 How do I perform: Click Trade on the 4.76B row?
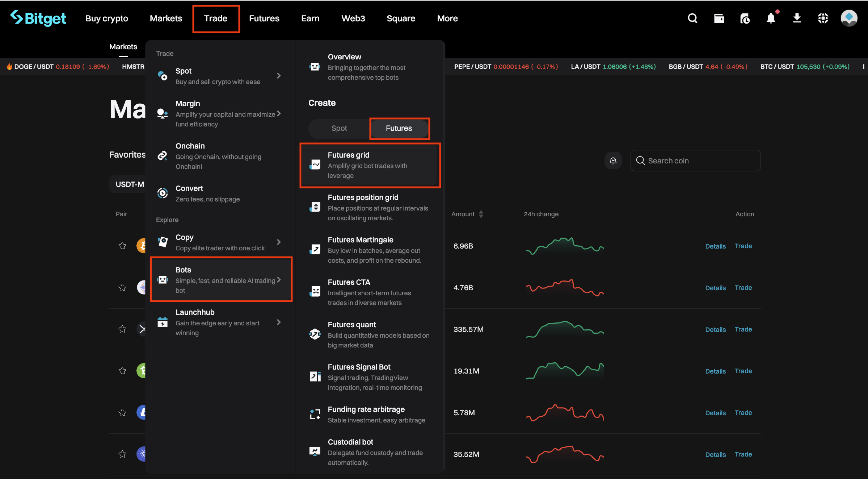tap(743, 287)
